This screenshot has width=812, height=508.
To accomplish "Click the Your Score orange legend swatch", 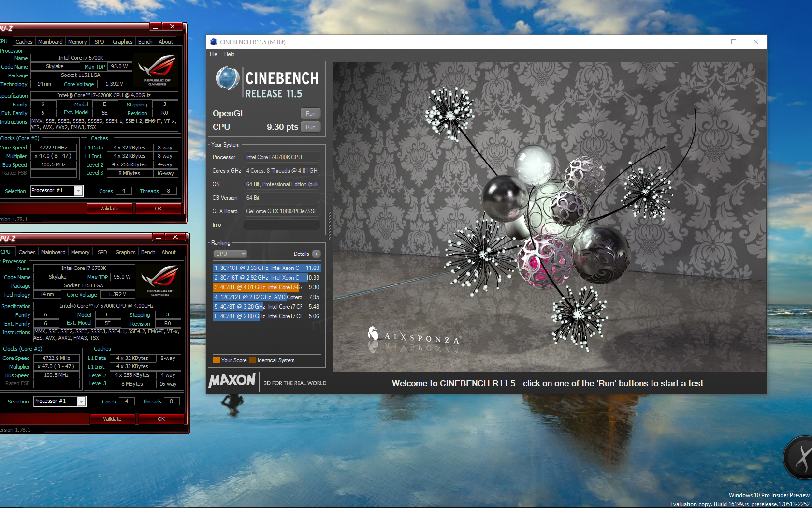I will tap(216, 360).
